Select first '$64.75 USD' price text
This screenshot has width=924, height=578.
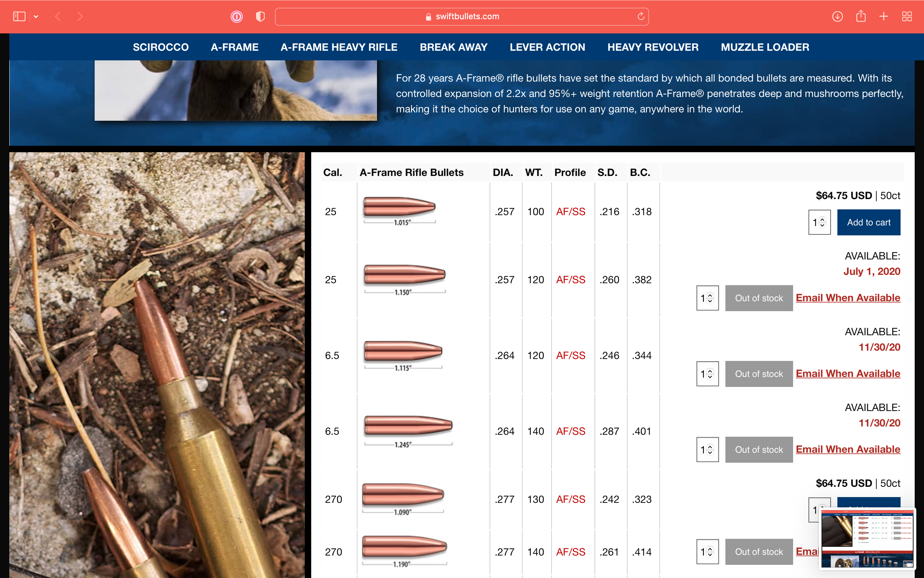[x=843, y=196]
